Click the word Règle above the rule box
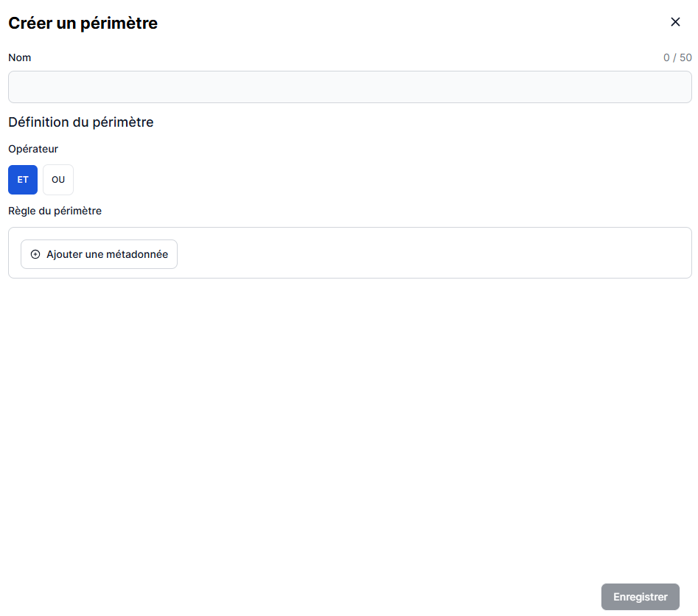Screen dimensions: 698x616 point(21,211)
